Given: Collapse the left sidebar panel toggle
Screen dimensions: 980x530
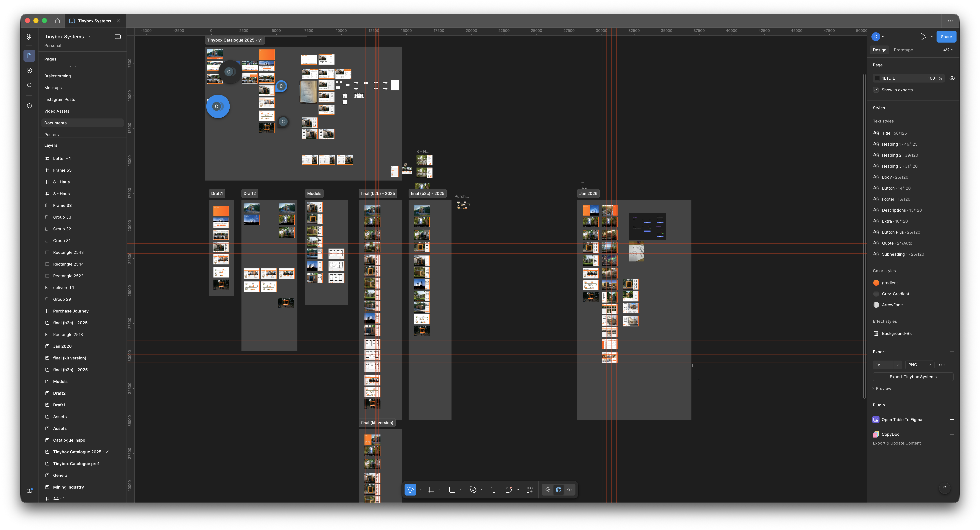Looking at the screenshot, I should 118,36.
